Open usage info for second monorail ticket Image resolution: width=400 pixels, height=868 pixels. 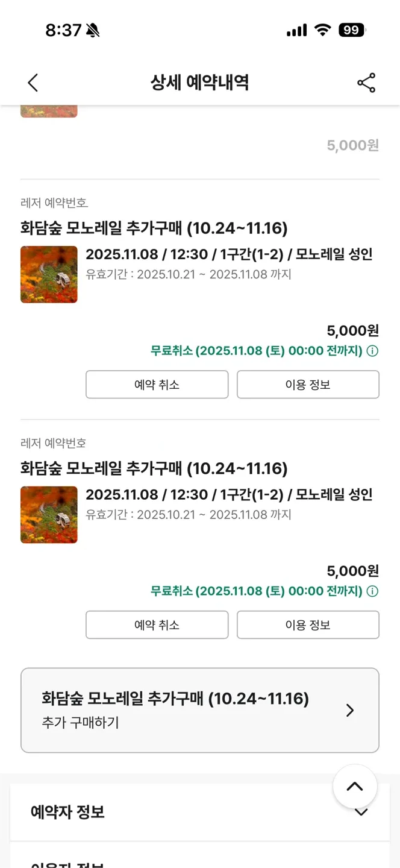pos(308,625)
